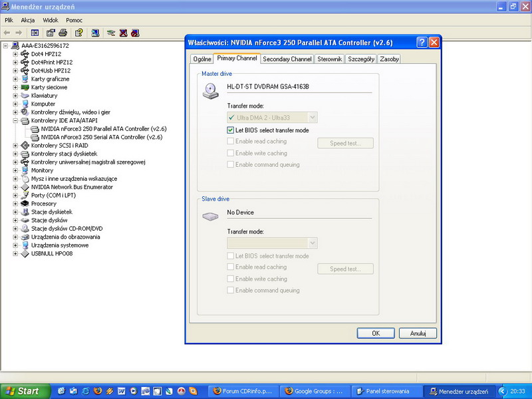
Task: Switch to Google Groups taskbar window
Action: [316, 391]
